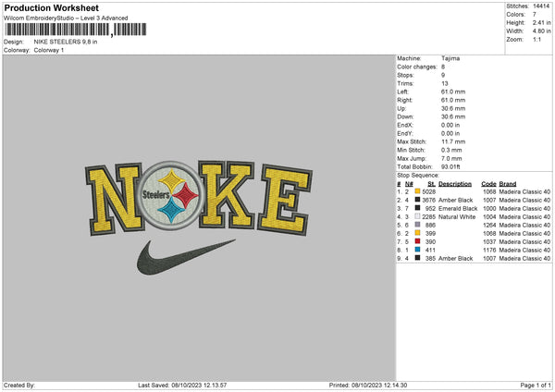Image resolution: width=555 pixels, height=392 pixels.
Task: Click the yellow swatch in row 399
Action: (417, 233)
